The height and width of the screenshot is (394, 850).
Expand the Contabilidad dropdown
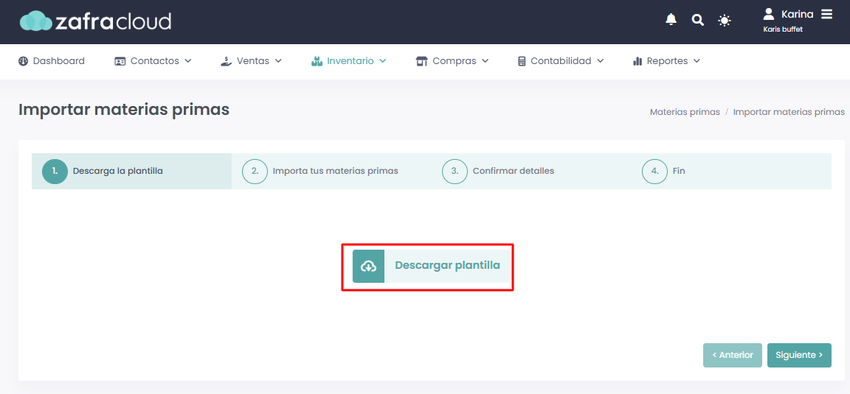(561, 61)
